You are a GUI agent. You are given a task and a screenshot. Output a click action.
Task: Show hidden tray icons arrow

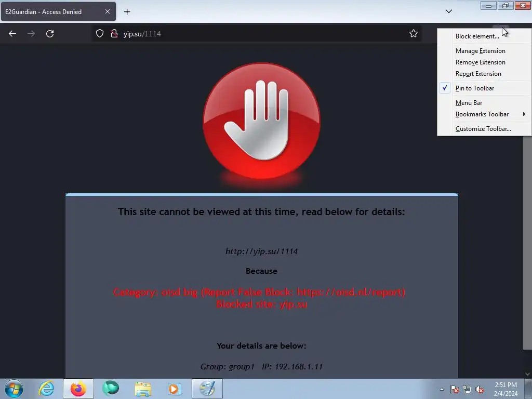[442, 389]
